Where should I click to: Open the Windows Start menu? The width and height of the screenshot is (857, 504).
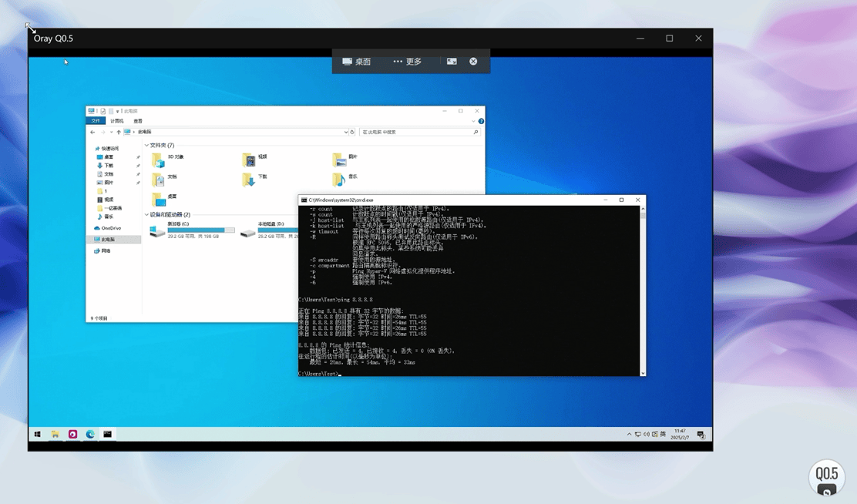(x=37, y=434)
